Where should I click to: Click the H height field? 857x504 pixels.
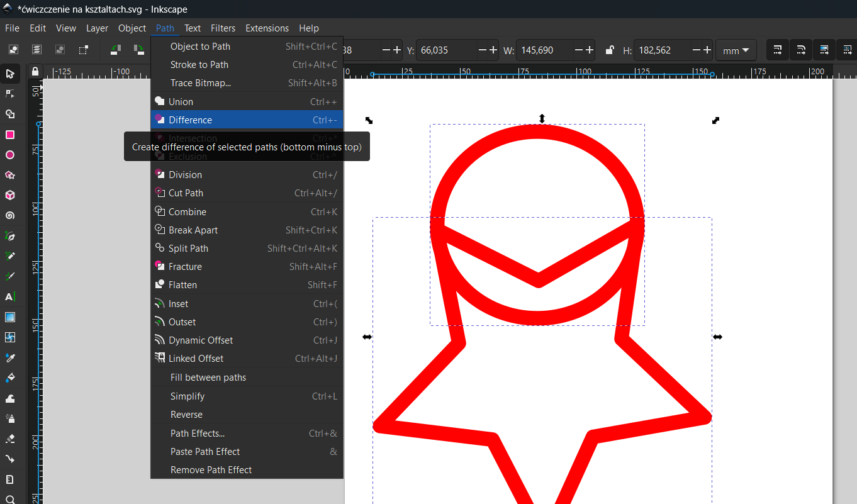(663, 50)
